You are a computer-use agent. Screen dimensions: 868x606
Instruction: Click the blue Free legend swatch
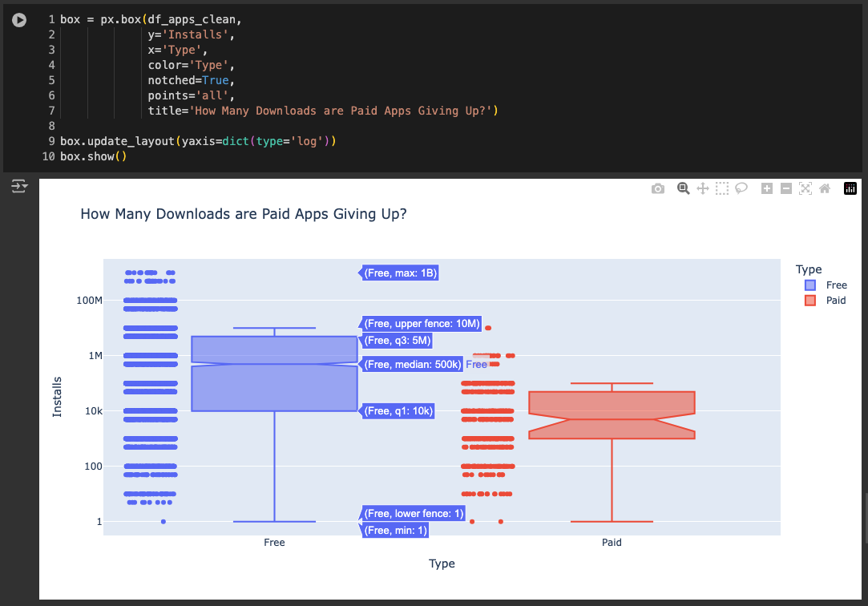click(x=810, y=285)
